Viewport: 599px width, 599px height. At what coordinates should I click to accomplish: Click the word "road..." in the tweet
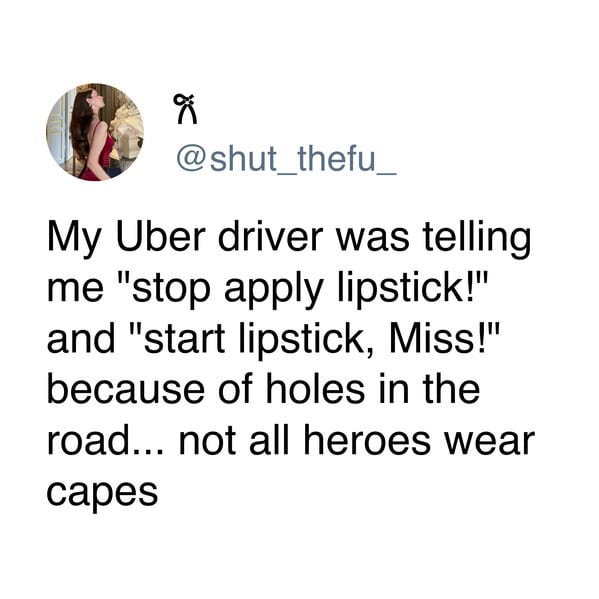pyautogui.click(x=106, y=442)
